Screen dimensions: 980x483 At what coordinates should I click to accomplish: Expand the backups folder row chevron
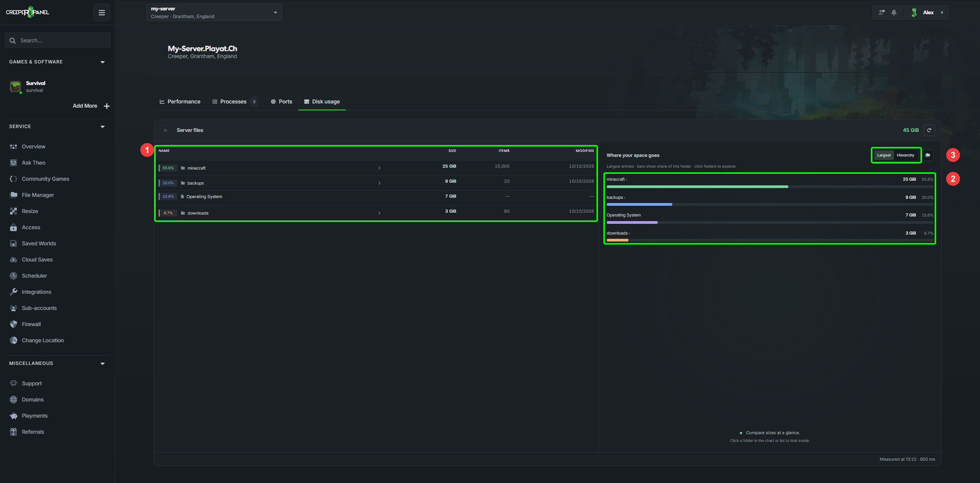click(379, 183)
